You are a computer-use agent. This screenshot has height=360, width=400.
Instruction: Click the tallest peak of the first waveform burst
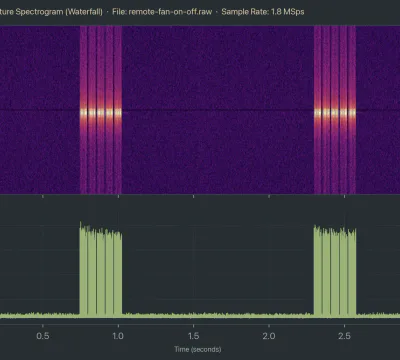click(81, 224)
